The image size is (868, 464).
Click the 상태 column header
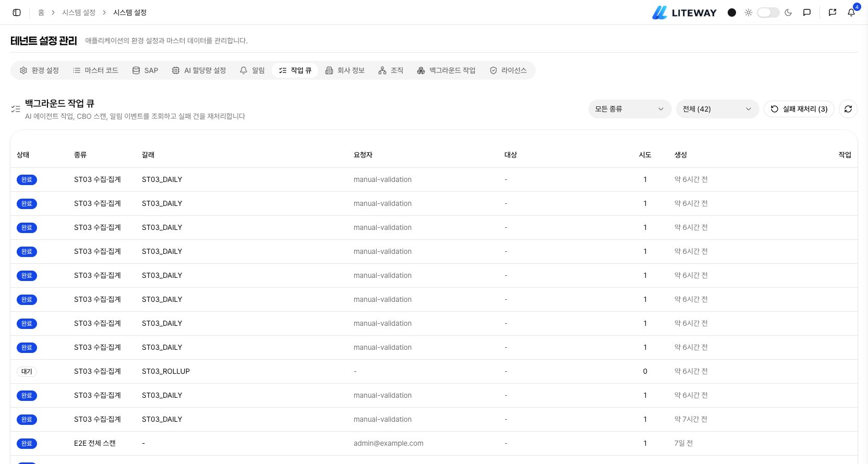coord(23,155)
